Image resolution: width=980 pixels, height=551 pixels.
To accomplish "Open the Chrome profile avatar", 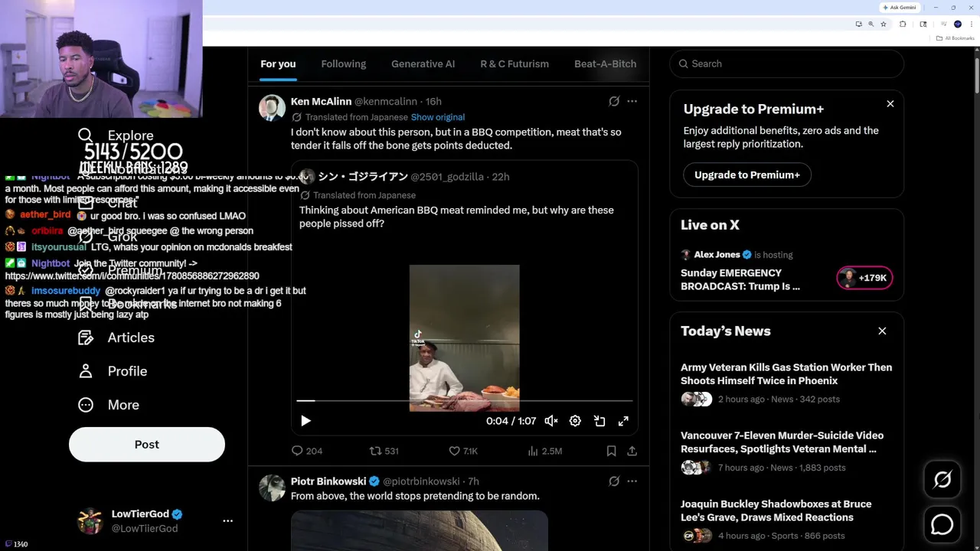I will point(957,24).
